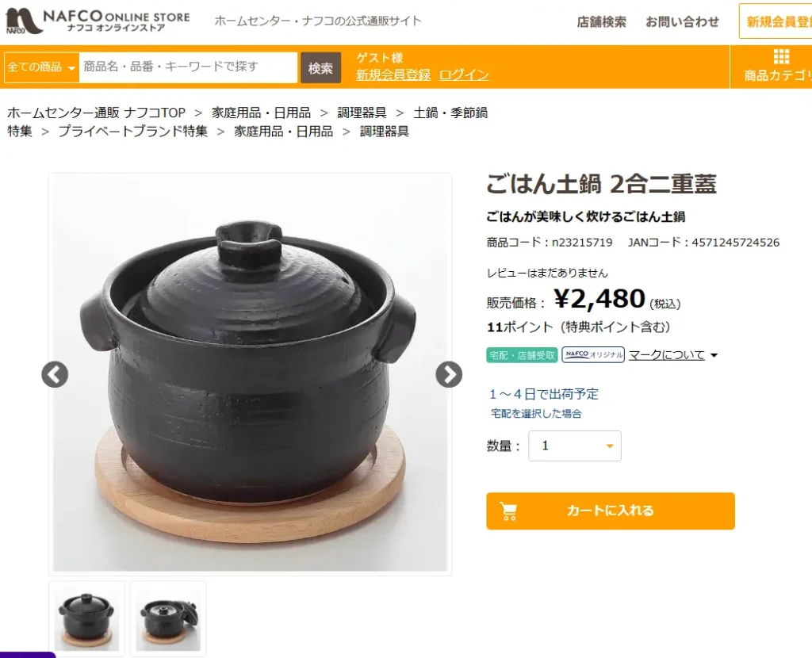The width and height of the screenshot is (812, 658).
Task: Show the previous product image
Action: (55, 374)
